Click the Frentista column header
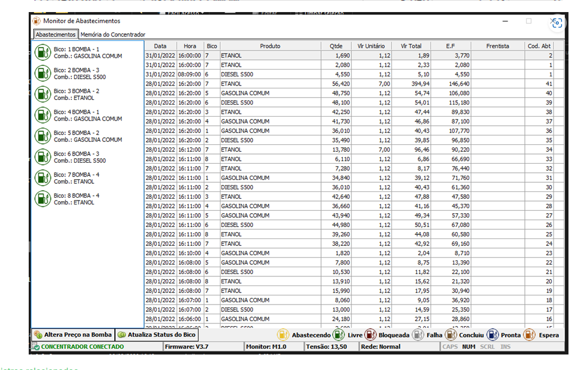 pos(497,46)
